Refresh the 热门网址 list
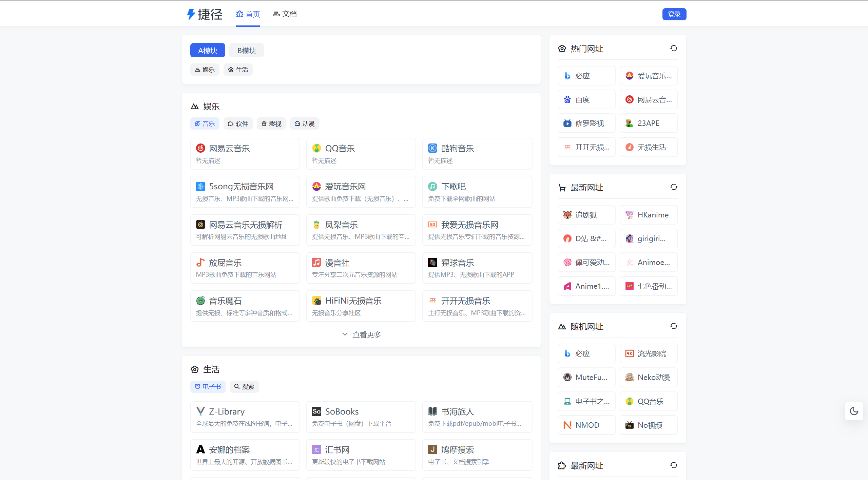The height and width of the screenshot is (480, 868). [x=674, y=49]
